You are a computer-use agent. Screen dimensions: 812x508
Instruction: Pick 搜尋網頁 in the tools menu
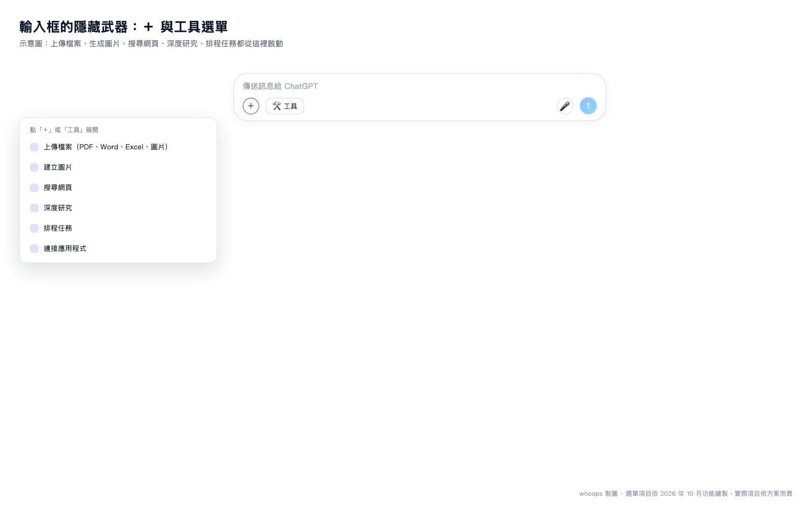118,187
